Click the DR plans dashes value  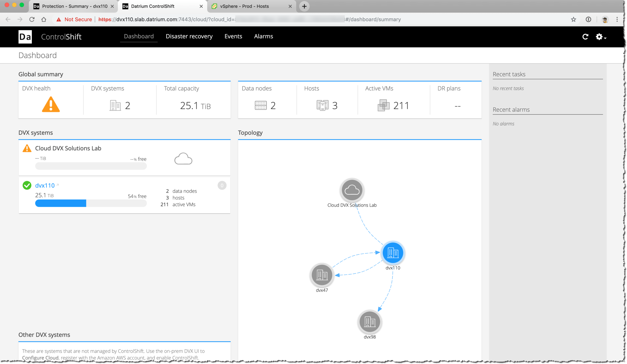[457, 106]
